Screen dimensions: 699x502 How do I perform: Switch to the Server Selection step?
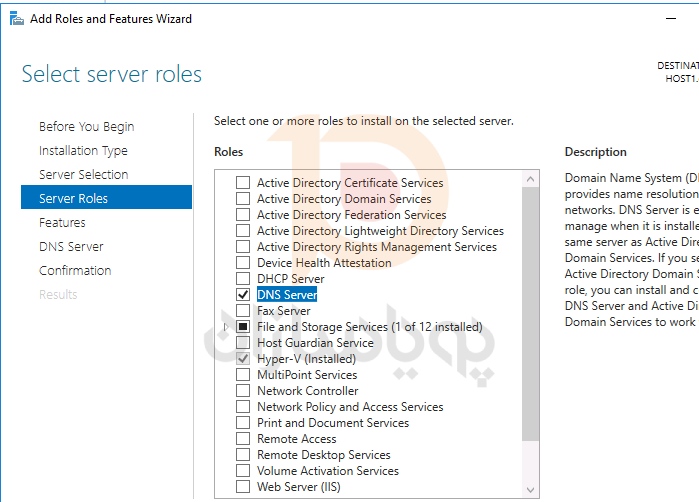(83, 175)
